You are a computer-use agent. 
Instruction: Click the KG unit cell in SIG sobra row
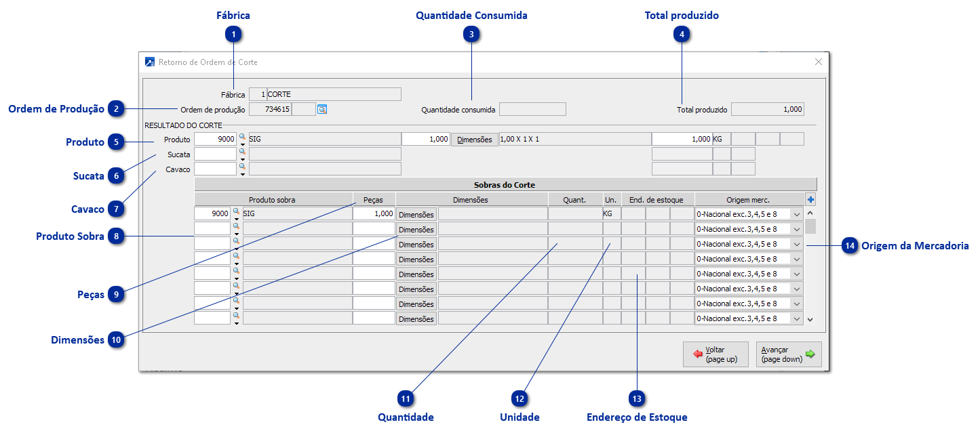pyautogui.click(x=612, y=213)
